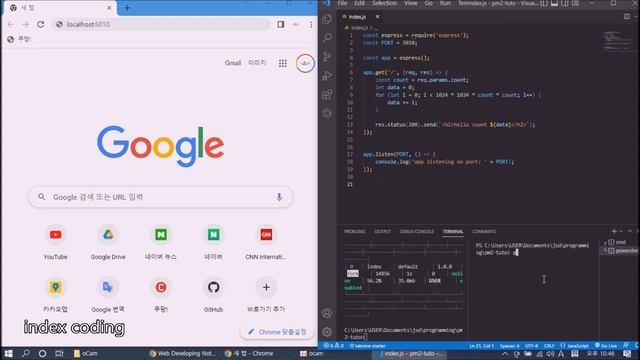Open Run and Debug view in VS Code
Viewport: 640px width, 360px height.
(x=327, y=76)
